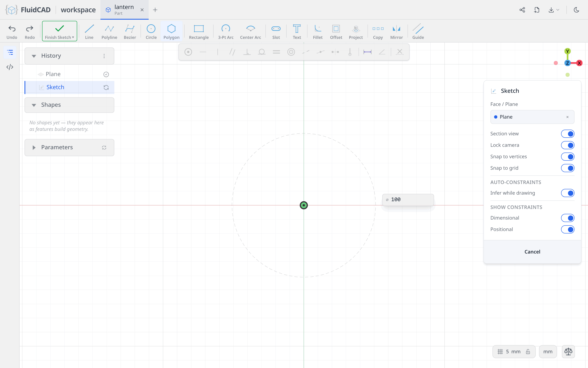
Task: Collapse the History panel
Action: click(34, 56)
